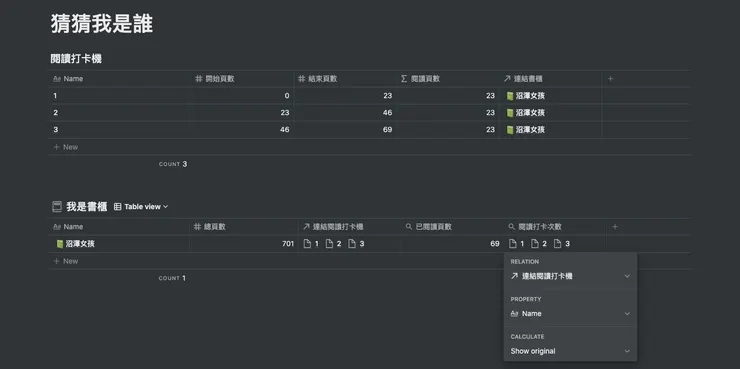The height and width of the screenshot is (369, 740).
Task: Open Table view dropdown
Action: (x=141, y=207)
